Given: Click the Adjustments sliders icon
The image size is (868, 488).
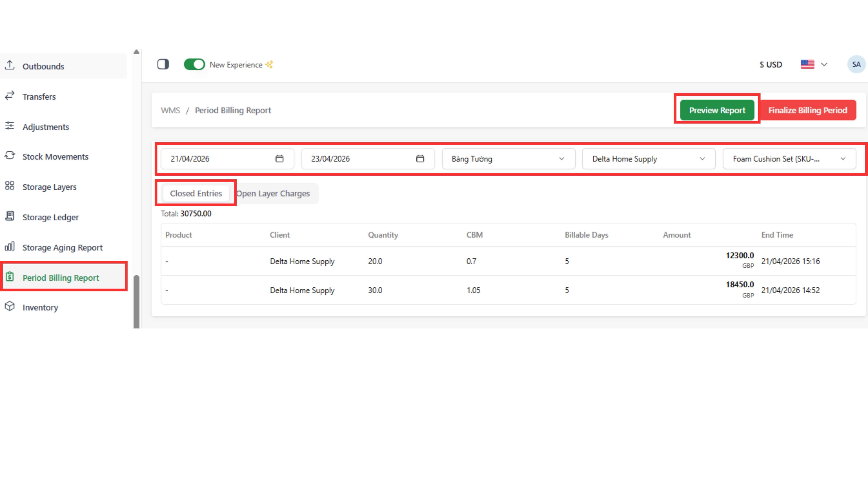Looking at the screenshot, I should 10,126.
